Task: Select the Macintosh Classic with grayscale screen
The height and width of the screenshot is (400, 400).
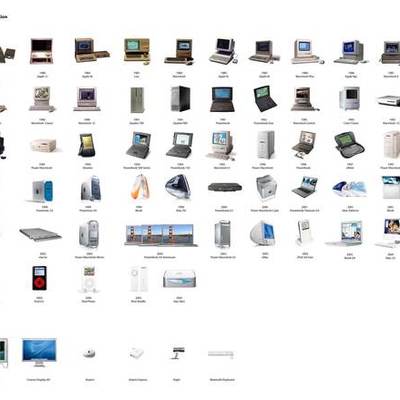Action: point(42,99)
